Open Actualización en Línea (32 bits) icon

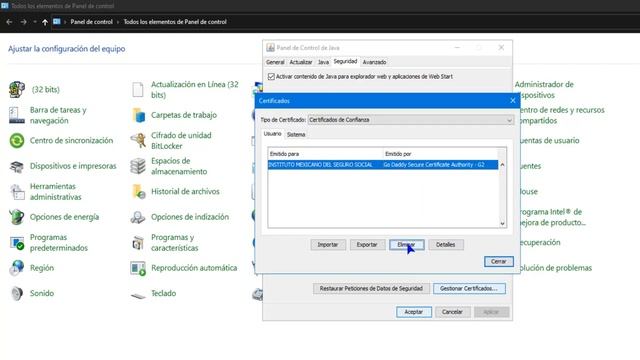click(138, 89)
